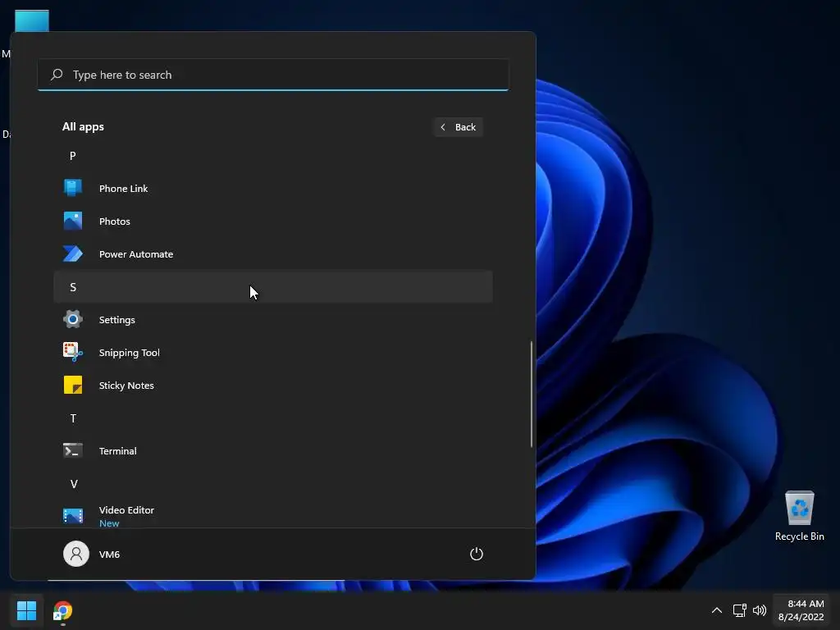
Task: Click the 'Power Automate' text label
Action: [136, 254]
